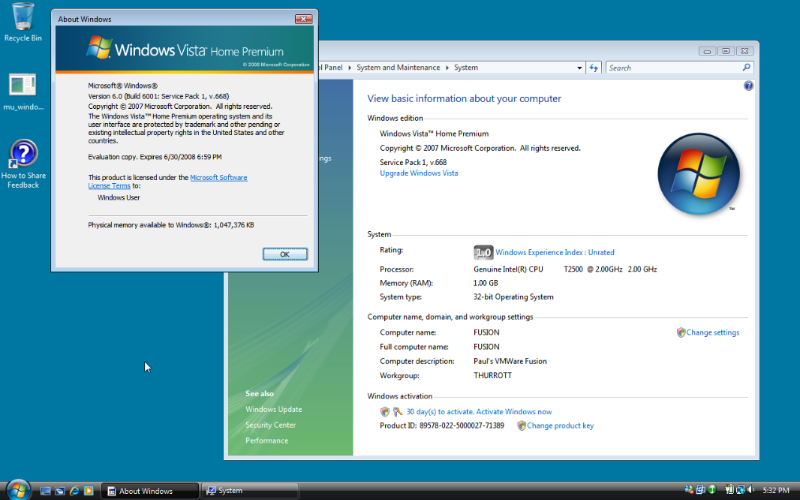Open the Recycle Bin desktop icon
The image size is (800, 500).
22,21
